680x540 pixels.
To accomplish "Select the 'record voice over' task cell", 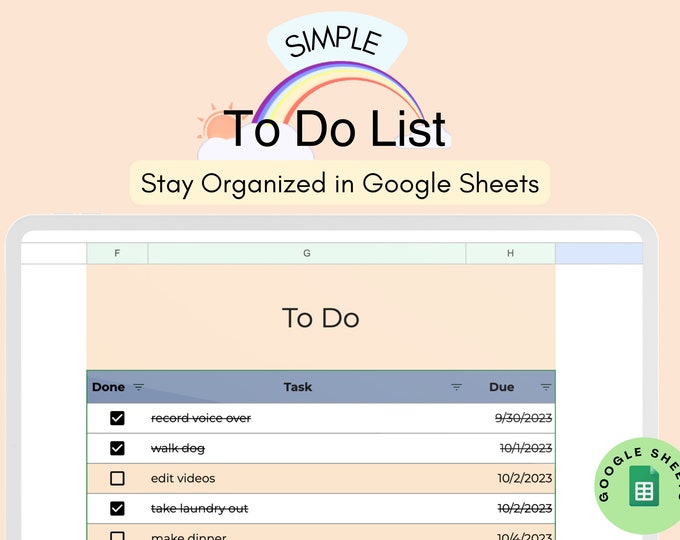I will tap(307, 418).
